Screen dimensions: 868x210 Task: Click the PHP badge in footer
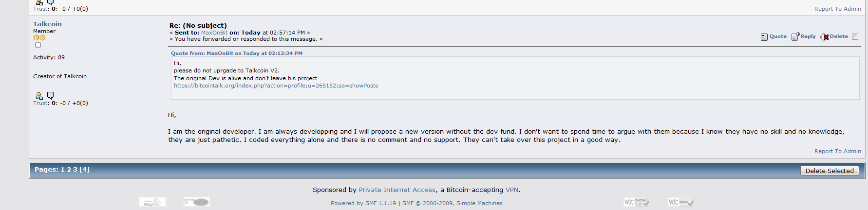coord(197,202)
